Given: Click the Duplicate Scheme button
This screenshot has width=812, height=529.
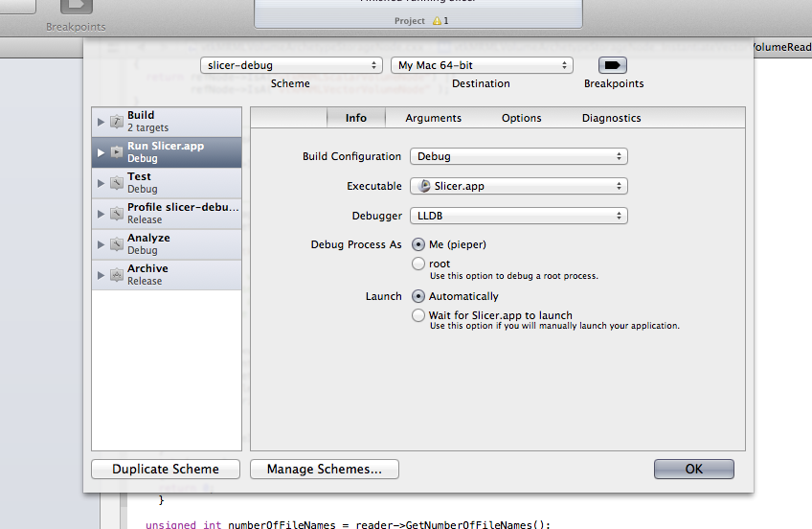Looking at the screenshot, I should (166, 469).
